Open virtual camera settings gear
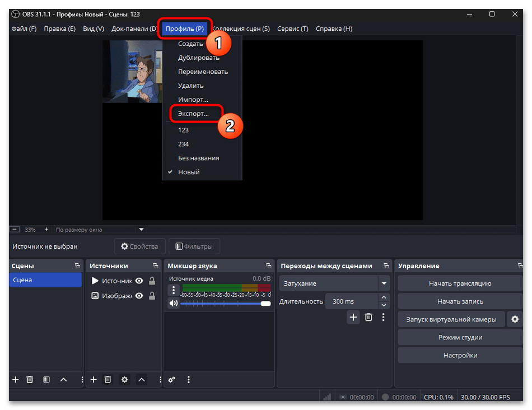 514,319
